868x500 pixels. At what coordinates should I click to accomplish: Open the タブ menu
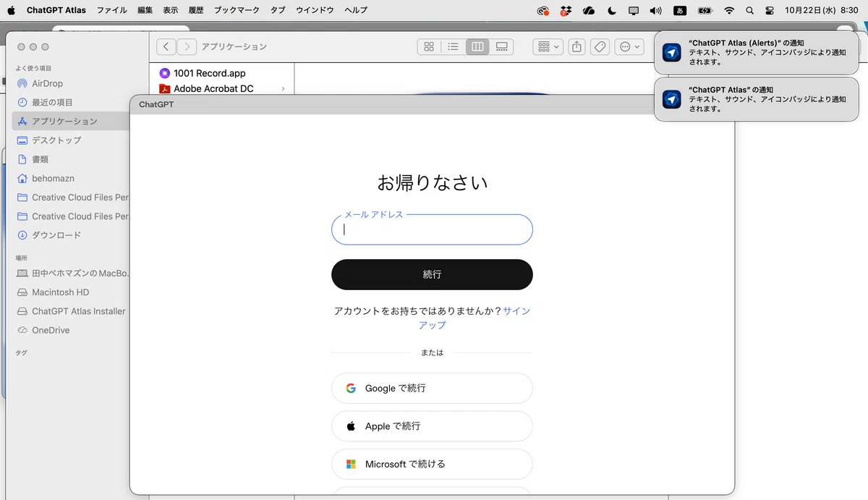click(x=278, y=10)
